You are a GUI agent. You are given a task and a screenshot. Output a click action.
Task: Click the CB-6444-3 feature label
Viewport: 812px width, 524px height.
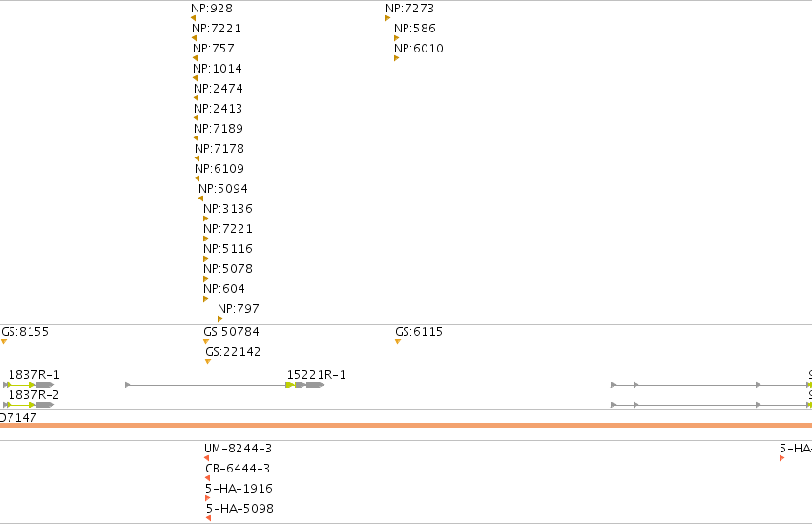[x=238, y=469]
